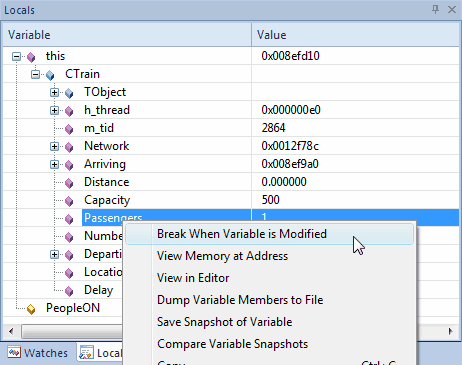Click the member icon beside Capacity
The image size is (462, 365).
(69, 201)
